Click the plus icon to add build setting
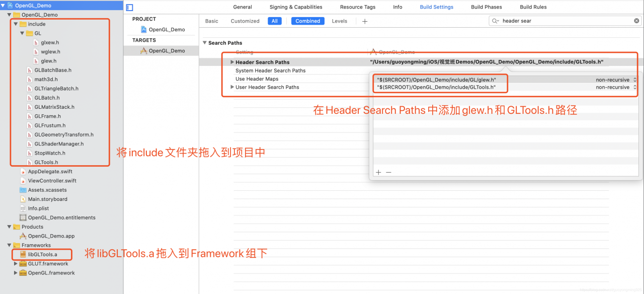The image size is (644, 294). click(365, 21)
